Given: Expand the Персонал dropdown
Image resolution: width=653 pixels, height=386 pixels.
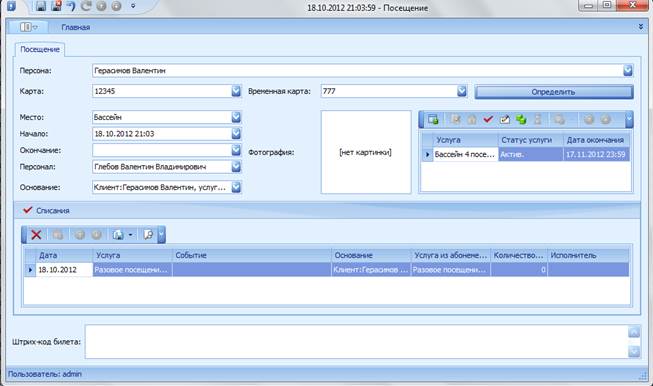Looking at the screenshot, I should pyautogui.click(x=236, y=167).
